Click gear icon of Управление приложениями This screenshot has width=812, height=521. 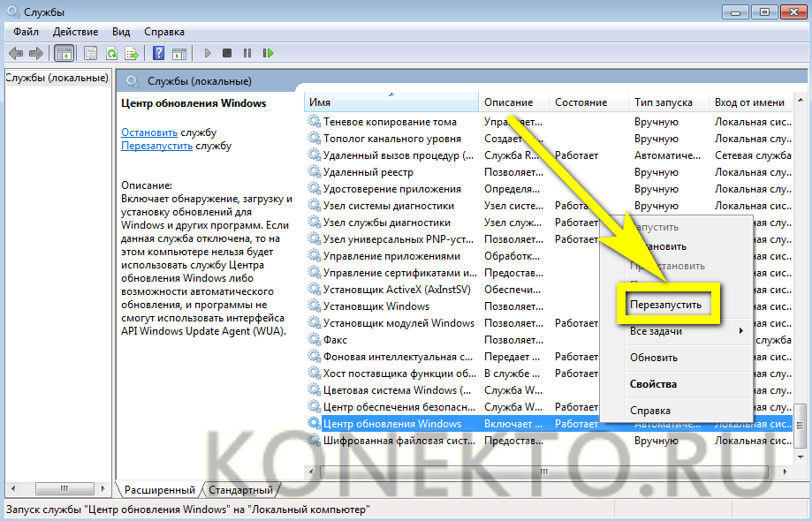point(314,255)
